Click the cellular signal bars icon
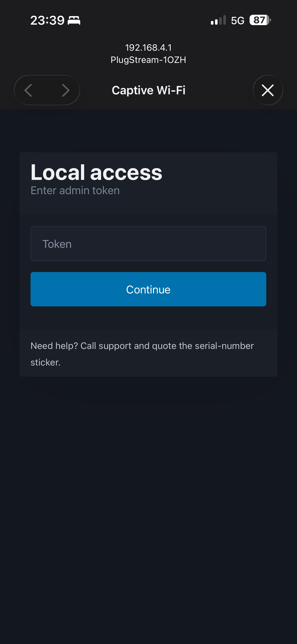 pos(218,20)
